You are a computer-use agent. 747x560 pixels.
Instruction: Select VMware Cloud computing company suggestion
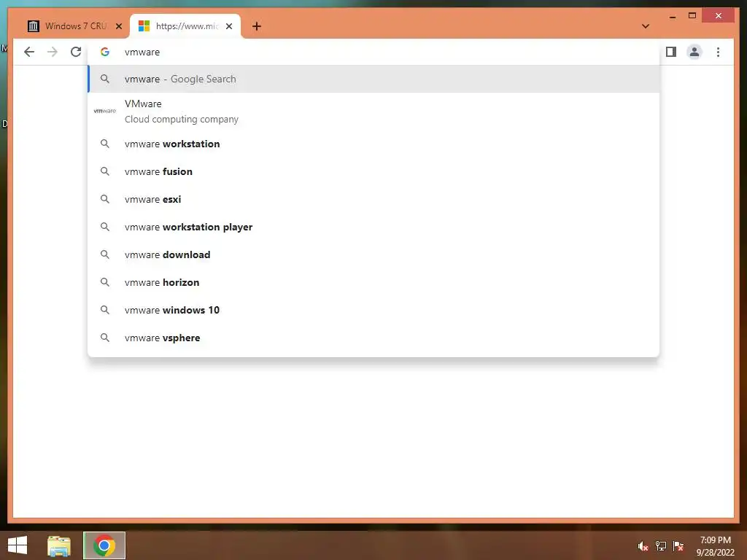[x=373, y=112]
